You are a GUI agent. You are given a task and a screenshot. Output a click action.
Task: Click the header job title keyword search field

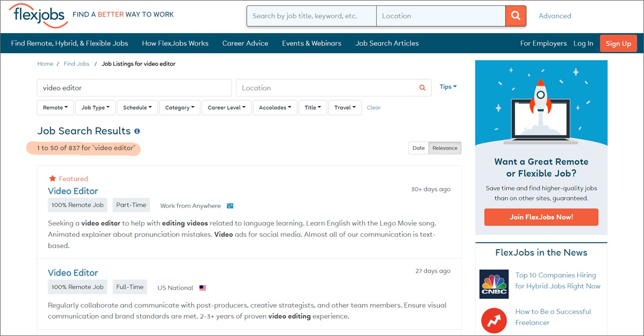tap(312, 16)
